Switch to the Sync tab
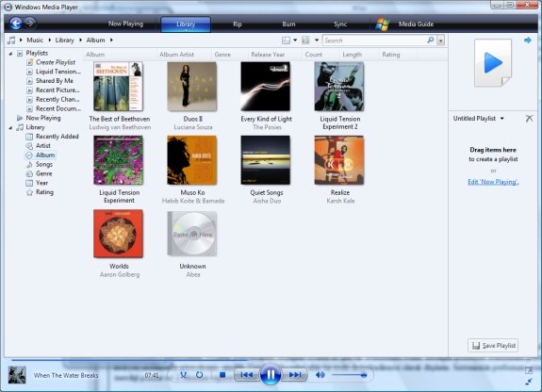This screenshot has width=542, height=392. (x=340, y=24)
